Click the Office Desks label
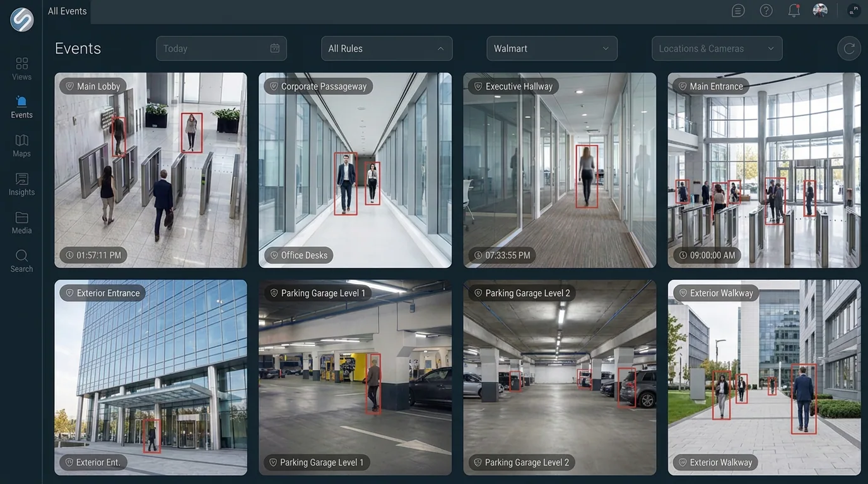868x484 pixels. click(x=298, y=255)
